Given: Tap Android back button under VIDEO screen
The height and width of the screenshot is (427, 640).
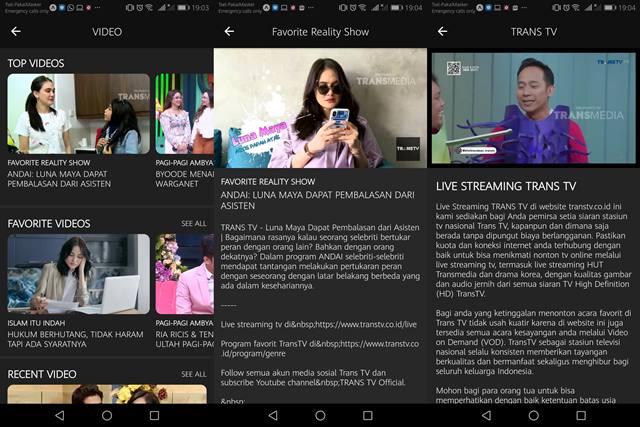Looking at the screenshot, I should pyautogui.click(x=60, y=416).
